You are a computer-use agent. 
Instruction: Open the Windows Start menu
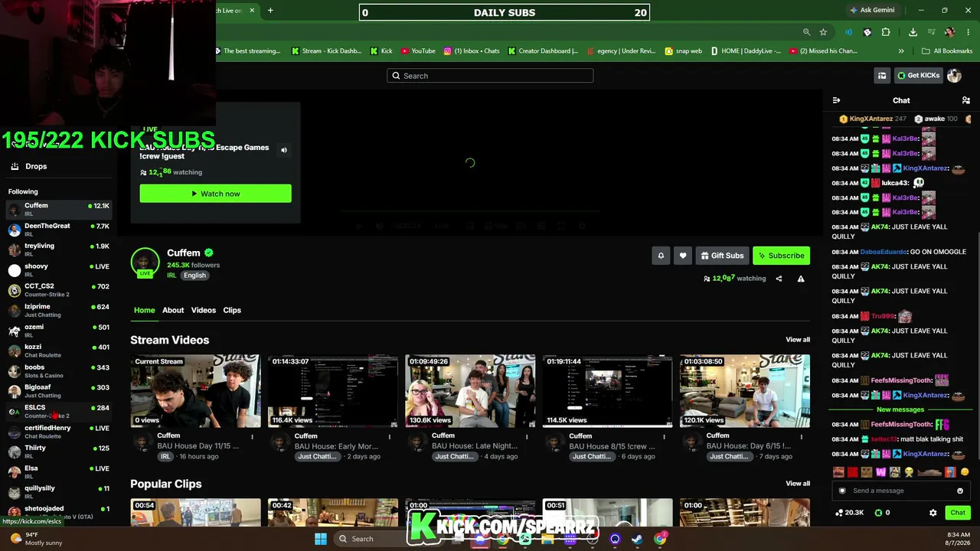tap(321, 539)
